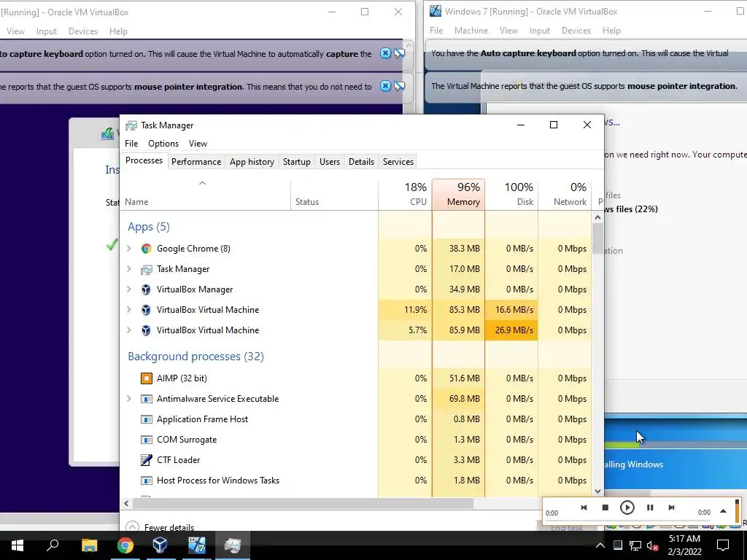Click the Antimalware Service Executable icon
The height and width of the screenshot is (560, 747).
[x=146, y=399]
